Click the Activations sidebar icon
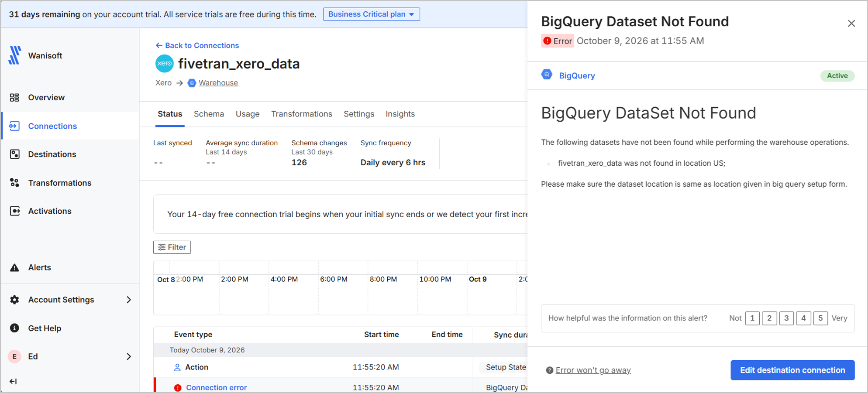 [x=14, y=211]
